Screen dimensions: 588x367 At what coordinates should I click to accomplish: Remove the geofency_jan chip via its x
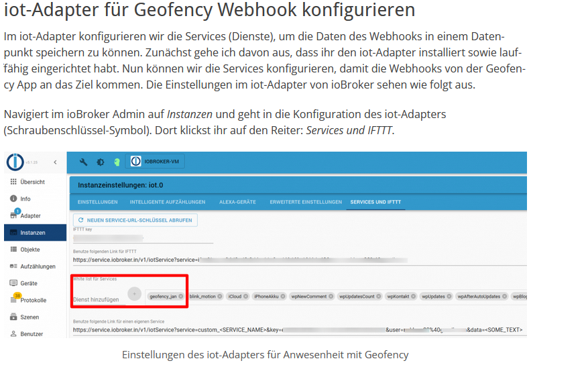pos(181,297)
